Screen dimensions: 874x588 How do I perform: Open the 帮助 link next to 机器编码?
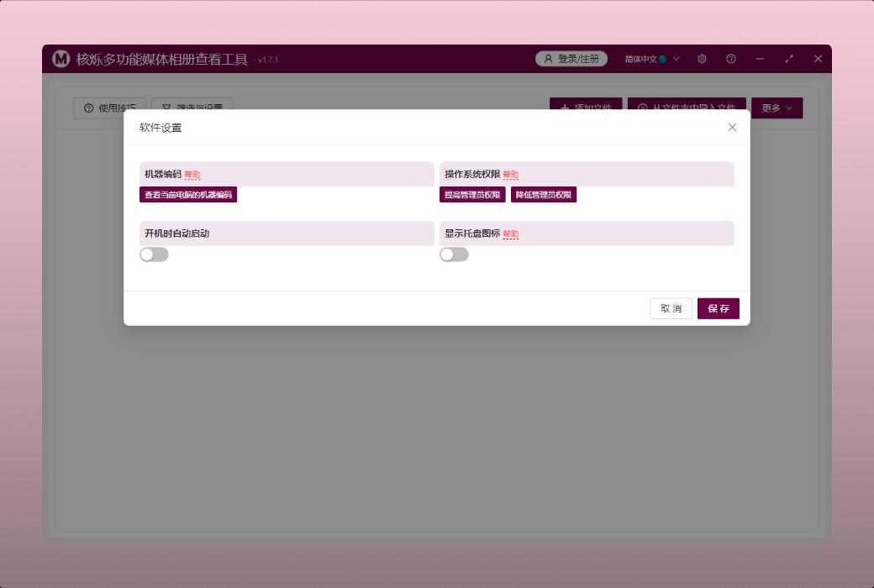pos(192,175)
